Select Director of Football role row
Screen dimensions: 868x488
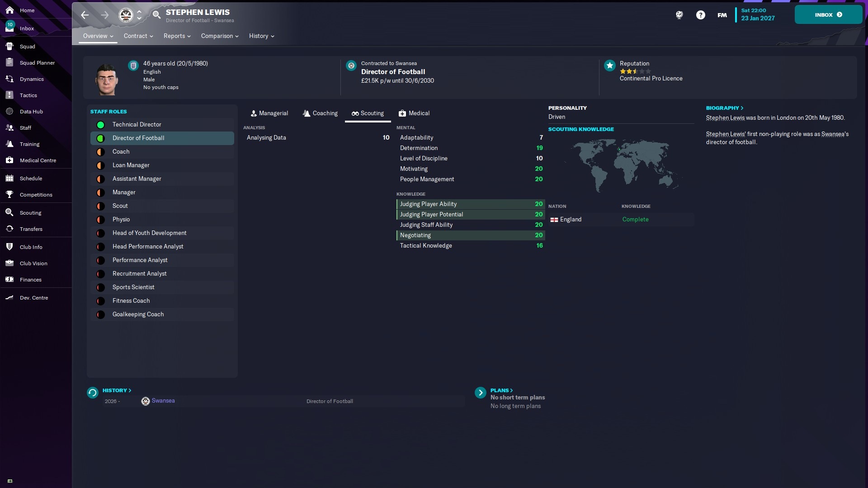point(162,138)
